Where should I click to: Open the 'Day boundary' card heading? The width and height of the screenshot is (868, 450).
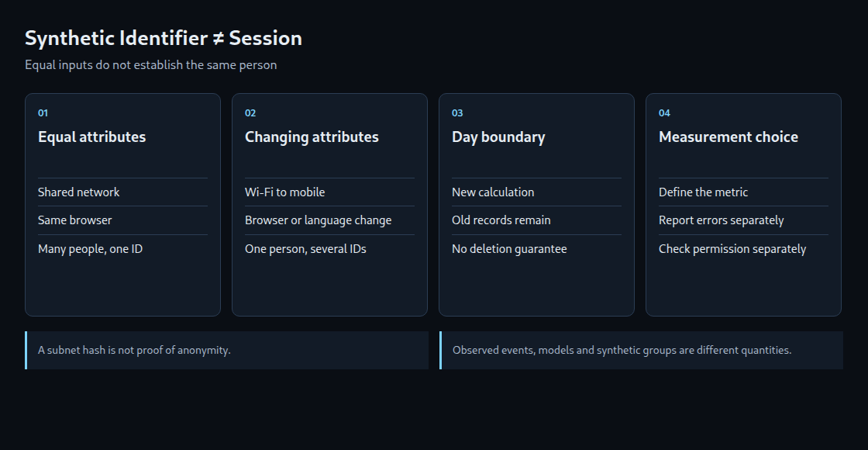tap(498, 137)
